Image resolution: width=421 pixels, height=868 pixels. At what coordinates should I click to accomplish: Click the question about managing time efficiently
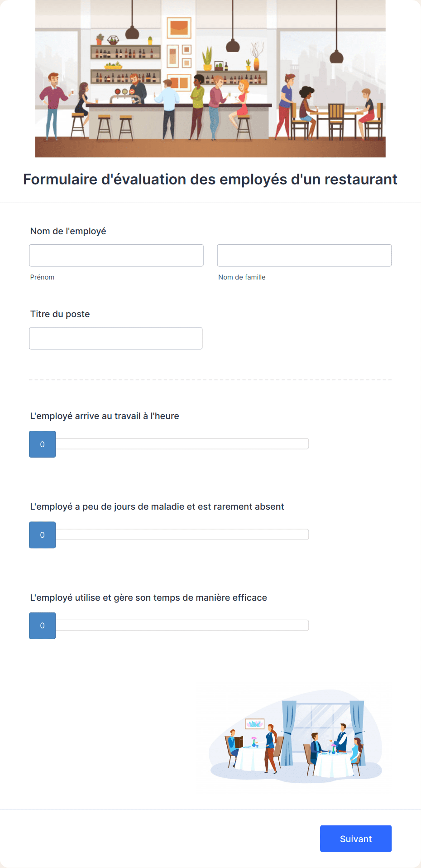(x=148, y=598)
